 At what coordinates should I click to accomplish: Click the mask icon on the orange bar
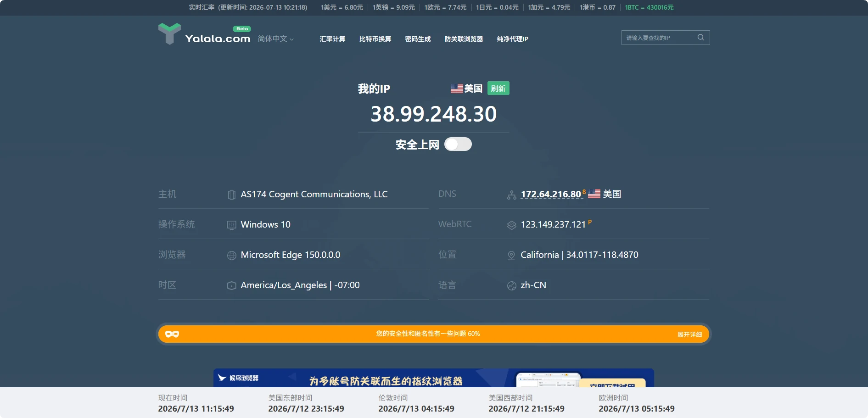(x=172, y=334)
